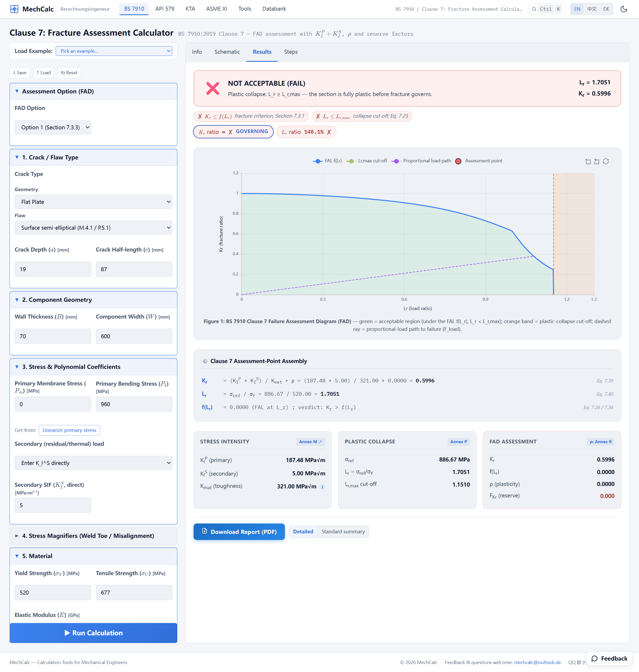Click Linearize primary stress link
This screenshot has width=639, height=672.
point(69,430)
